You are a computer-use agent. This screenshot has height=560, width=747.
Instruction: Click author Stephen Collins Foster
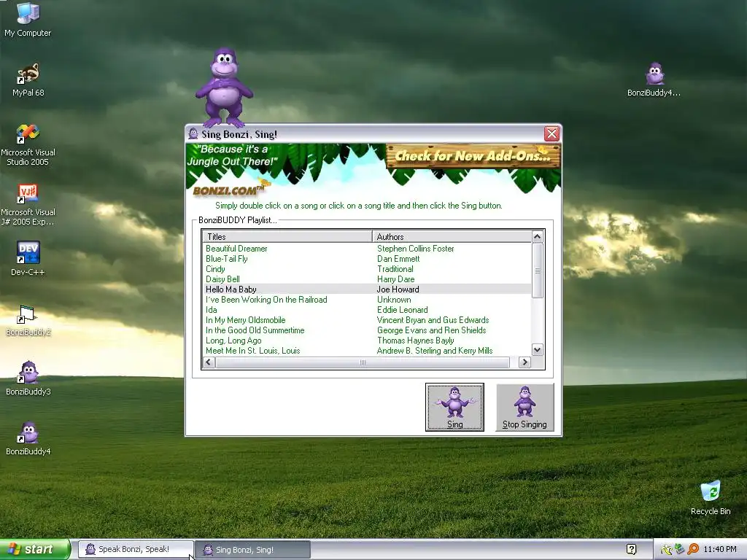click(x=415, y=249)
